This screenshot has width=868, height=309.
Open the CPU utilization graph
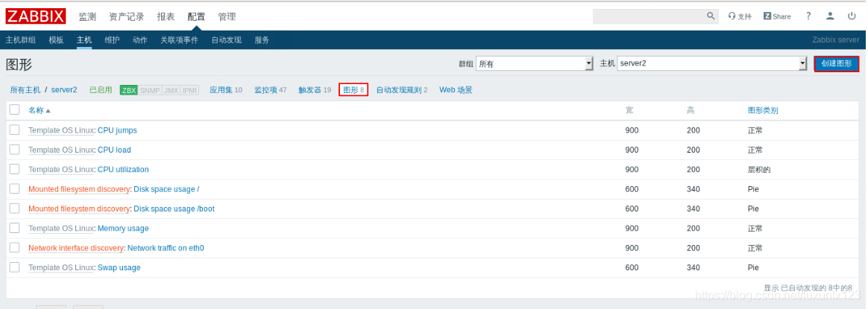coord(123,170)
